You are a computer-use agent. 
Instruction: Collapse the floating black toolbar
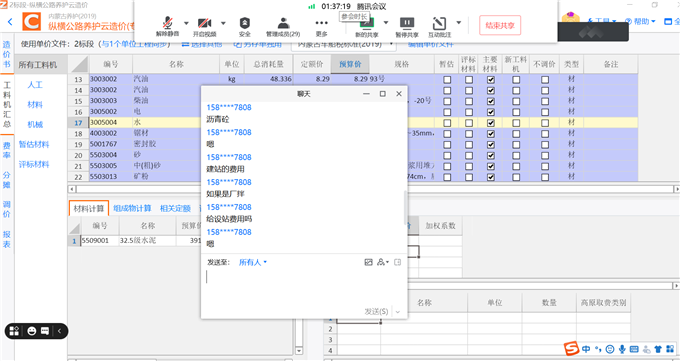click(x=59, y=331)
